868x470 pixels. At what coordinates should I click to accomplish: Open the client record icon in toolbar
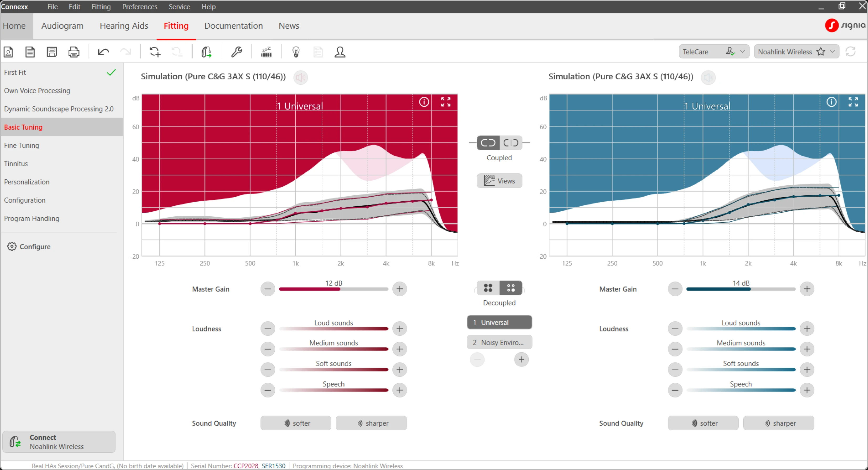click(x=8, y=52)
